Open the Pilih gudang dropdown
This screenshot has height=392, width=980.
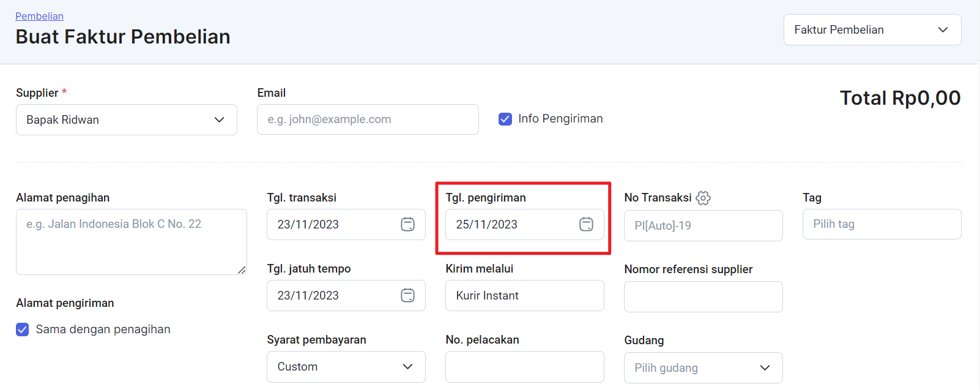tap(703, 367)
